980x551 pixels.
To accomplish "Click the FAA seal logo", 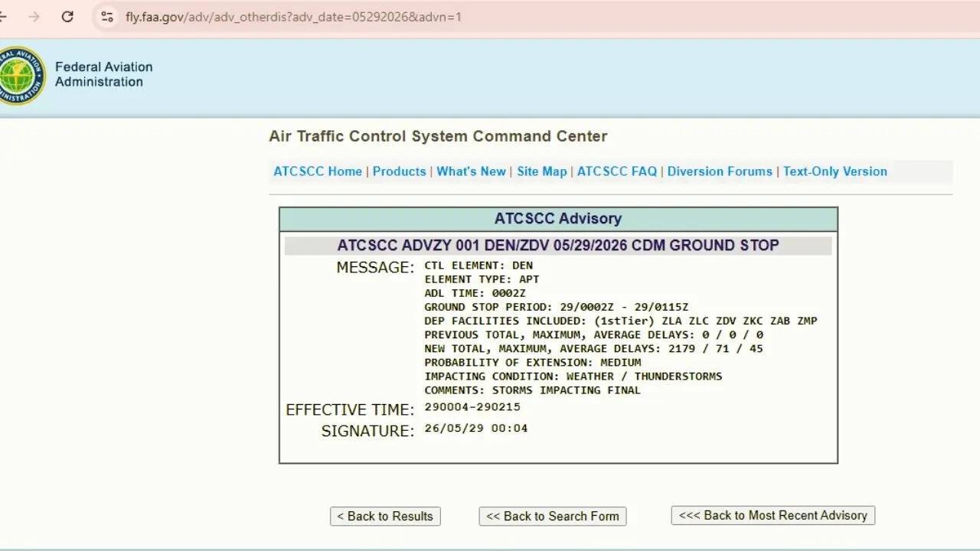I will pyautogui.click(x=20, y=75).
